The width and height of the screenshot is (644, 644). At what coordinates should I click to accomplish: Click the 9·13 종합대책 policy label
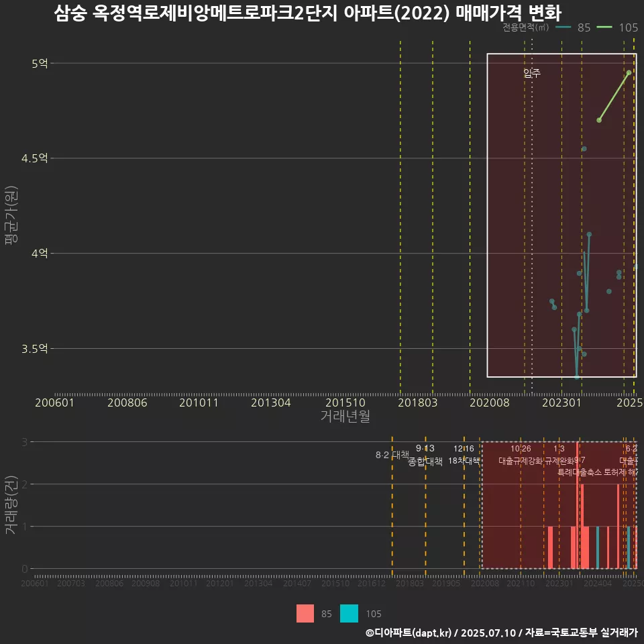425,455
